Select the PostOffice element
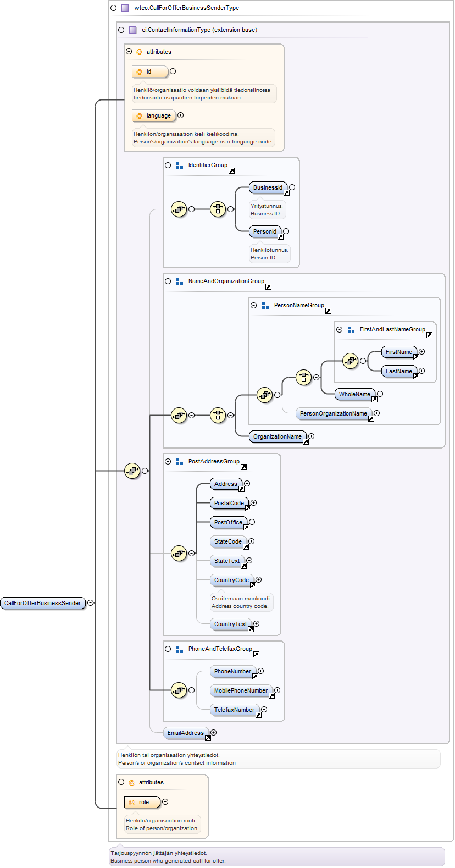The width and height of the screenshot is (455, 868). 229,523
